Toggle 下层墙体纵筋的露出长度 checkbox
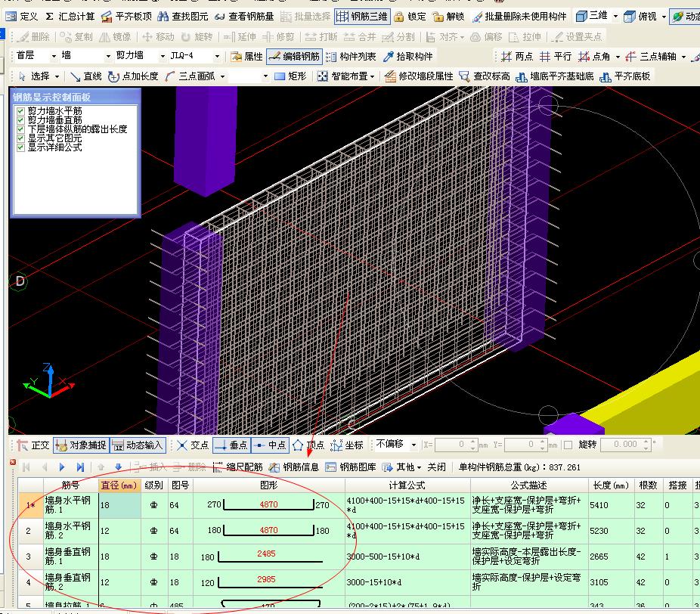Image resolution: width=700 pixels, height=614 pixels. (20, 129)
